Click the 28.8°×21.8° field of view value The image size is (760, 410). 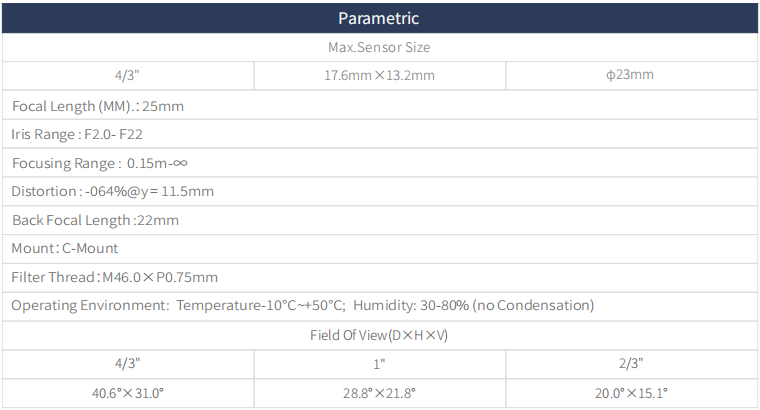point(379,393)
